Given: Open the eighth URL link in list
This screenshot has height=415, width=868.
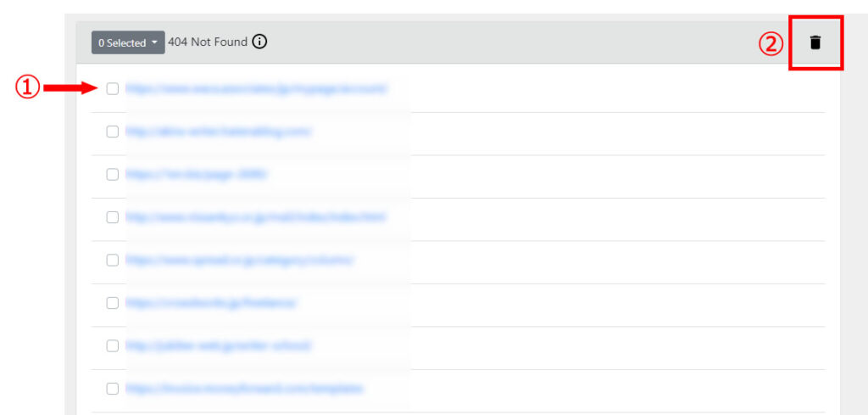Looking at the screenshot, I should pyautogui.click(x=244, y=389).
